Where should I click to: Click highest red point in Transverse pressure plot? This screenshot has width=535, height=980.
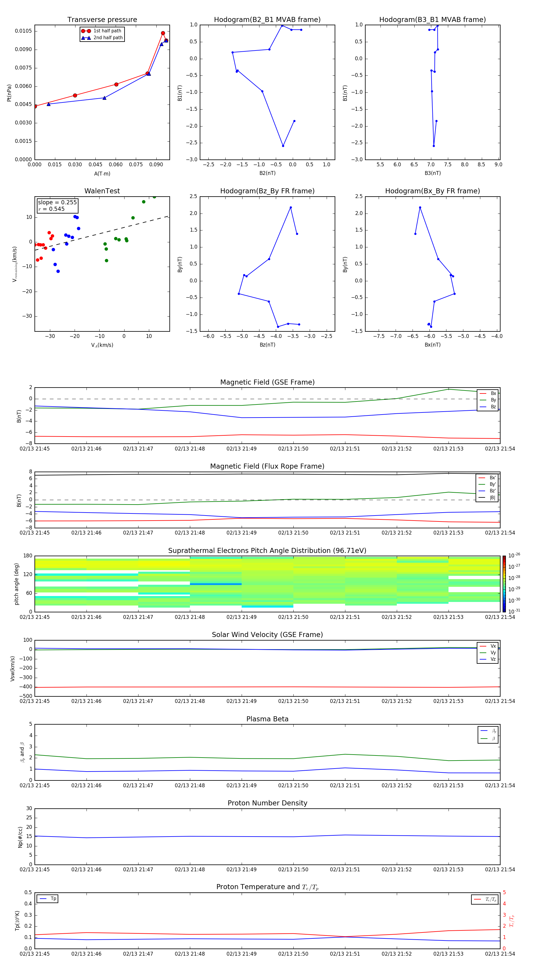[x=163, y=33]
